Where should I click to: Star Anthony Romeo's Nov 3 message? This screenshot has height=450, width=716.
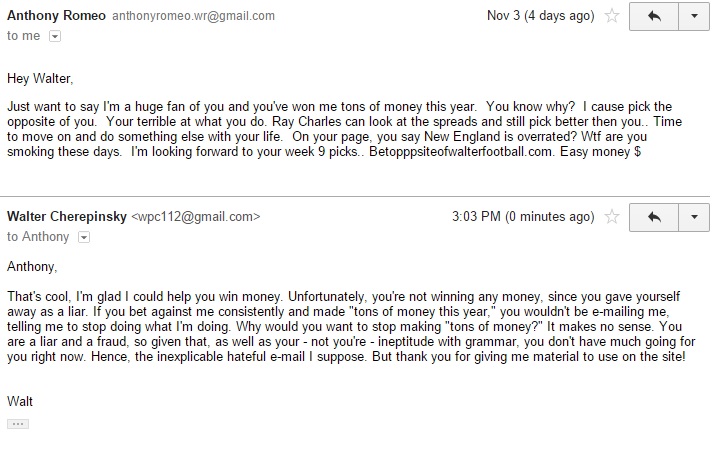(x=612, y=16)
